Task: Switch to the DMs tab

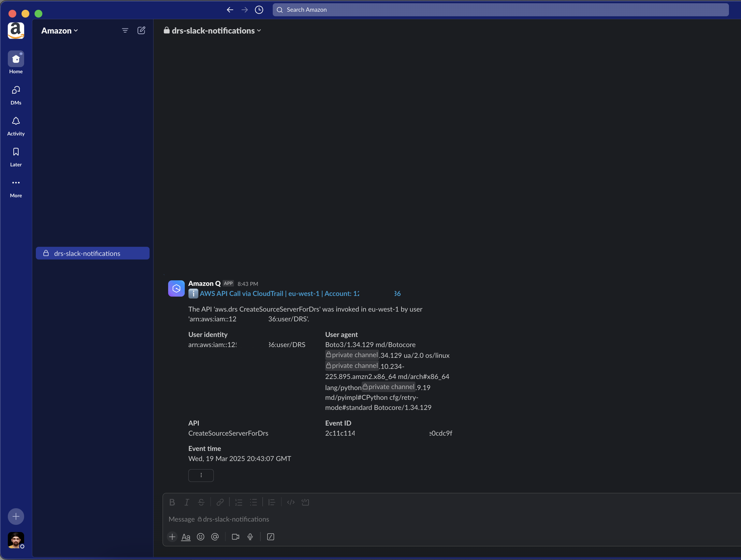Action: [16, 95]
